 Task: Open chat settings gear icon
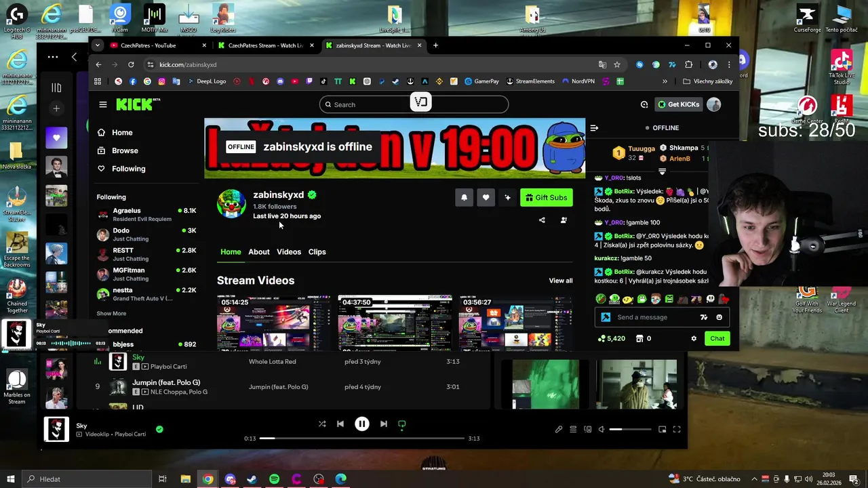click(x=694, y=338)
